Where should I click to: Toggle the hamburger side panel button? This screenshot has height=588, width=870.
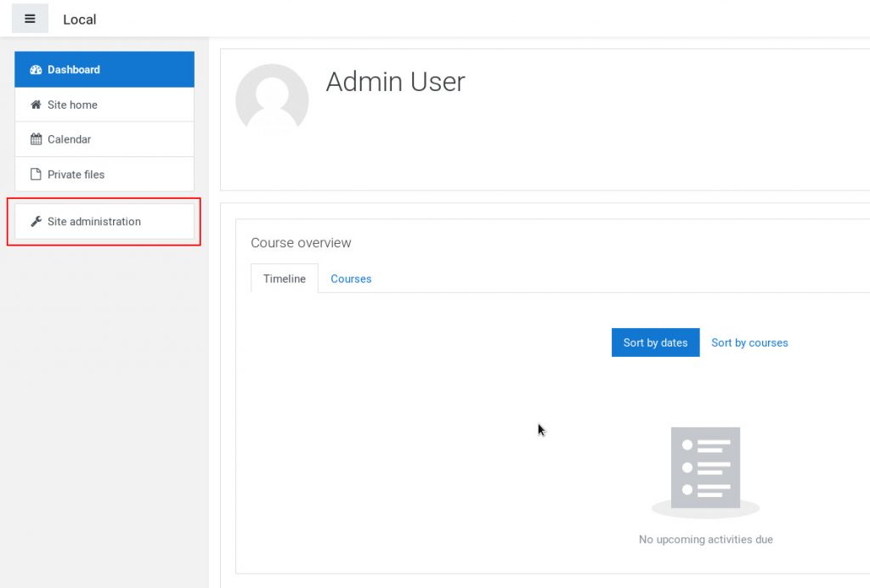(x=30, y=19)
